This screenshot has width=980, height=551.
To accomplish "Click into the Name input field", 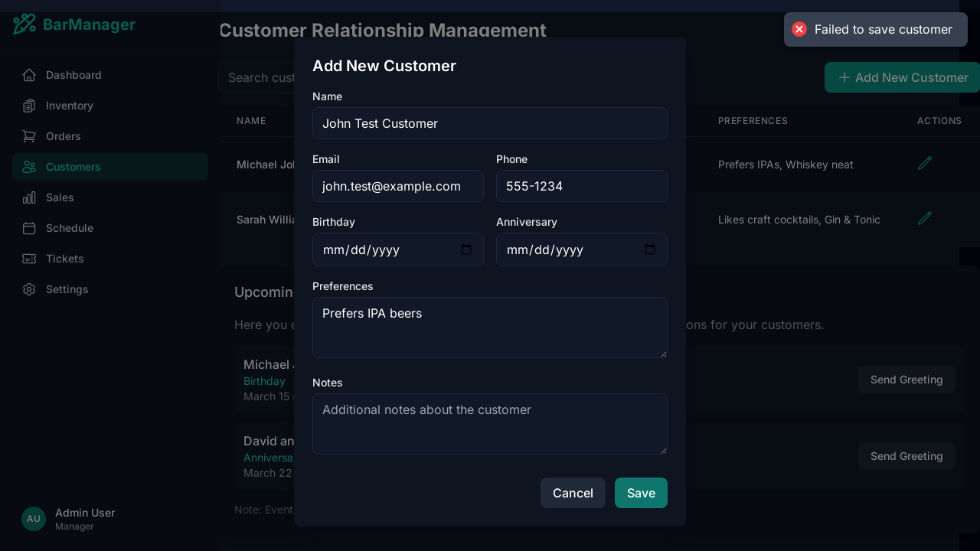I will click(x=490, y=123).
